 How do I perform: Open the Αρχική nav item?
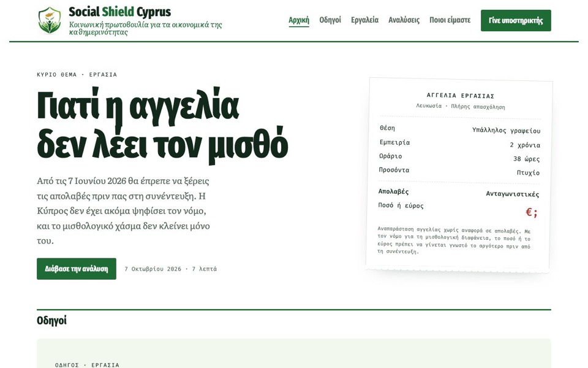click(299, 20)
